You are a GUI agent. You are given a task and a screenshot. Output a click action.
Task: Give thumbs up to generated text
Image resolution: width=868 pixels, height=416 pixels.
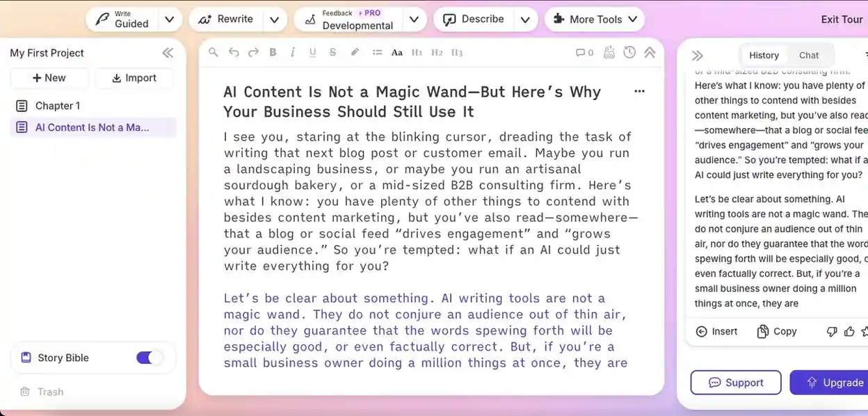849,332
